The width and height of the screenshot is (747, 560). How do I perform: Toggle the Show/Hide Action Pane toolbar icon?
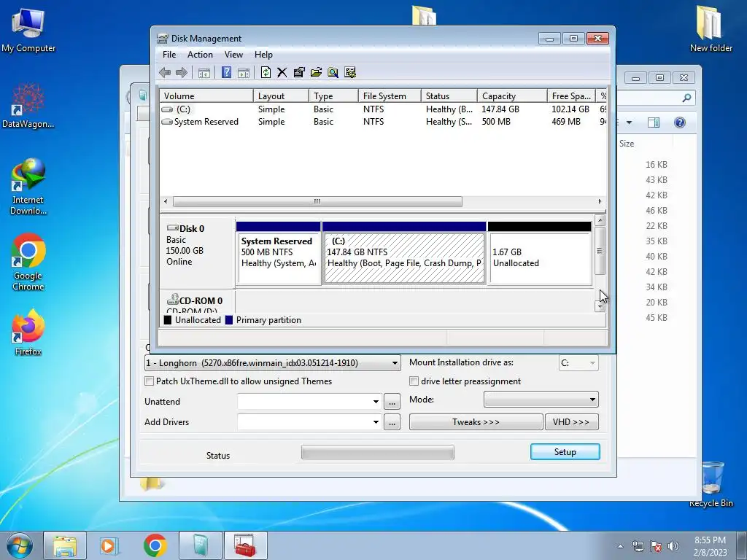(244, 73)
